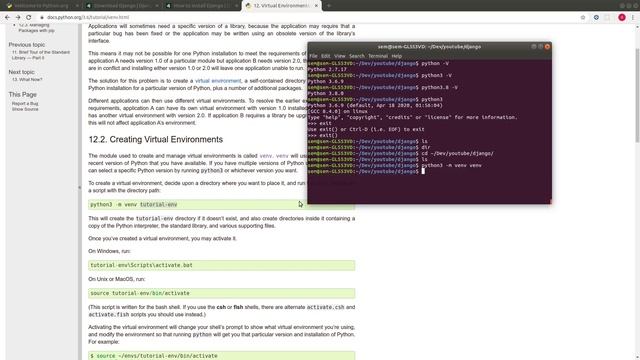Close the terminal window
The height and width of the screenshot is (360, 640).
tap(547, 47)
